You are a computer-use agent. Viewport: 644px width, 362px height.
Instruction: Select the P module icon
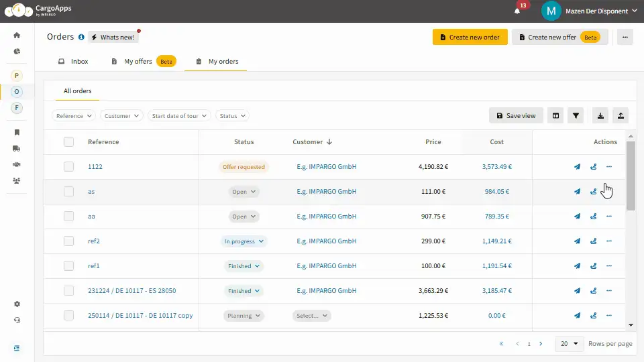click(16, 76)
